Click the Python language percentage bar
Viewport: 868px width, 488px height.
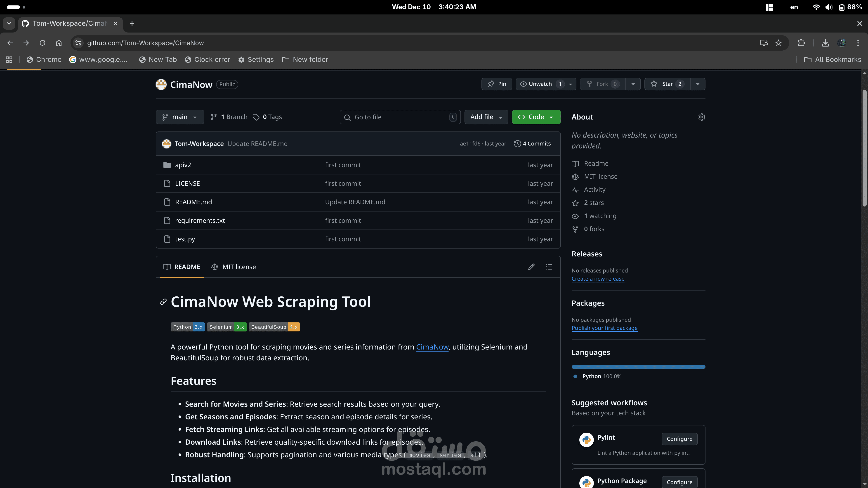pyautogui.click(x=638, y=366)
